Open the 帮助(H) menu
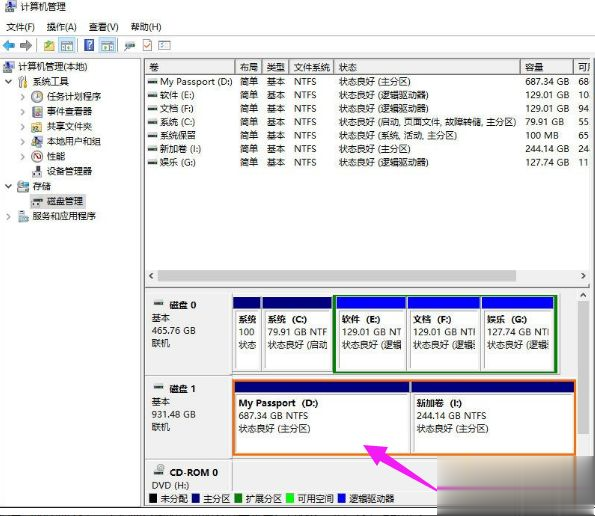This screenshot has width=595, height=516. [146, 27]
